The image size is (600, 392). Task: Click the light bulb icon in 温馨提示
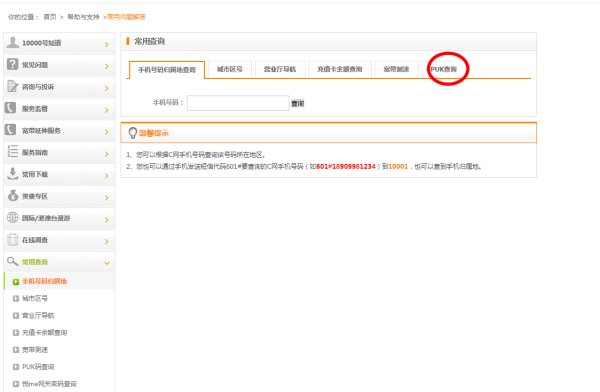pyautogui.click(x=132, y=133)
